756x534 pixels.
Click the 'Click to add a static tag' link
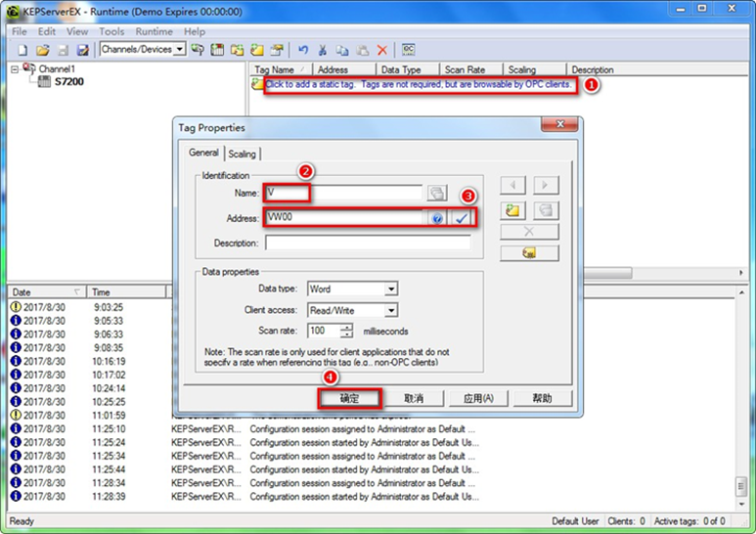point(418,84)
